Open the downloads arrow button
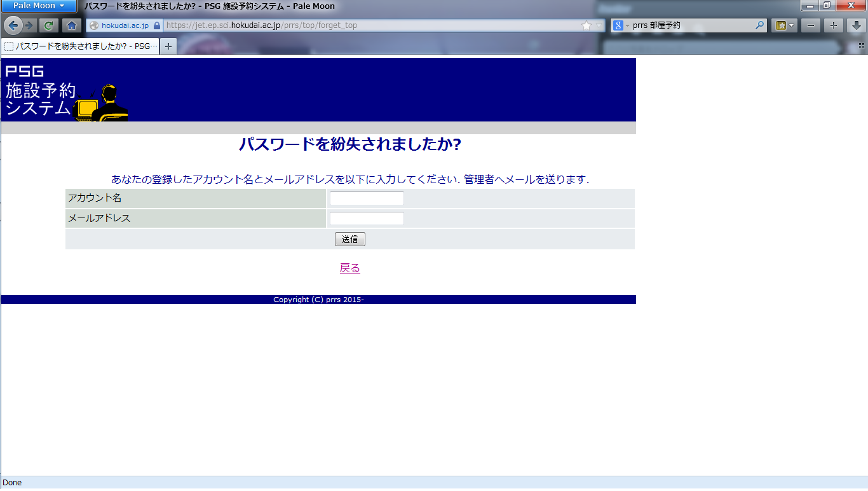This screenshot has width=868, height=491. (x=857, y=25)
